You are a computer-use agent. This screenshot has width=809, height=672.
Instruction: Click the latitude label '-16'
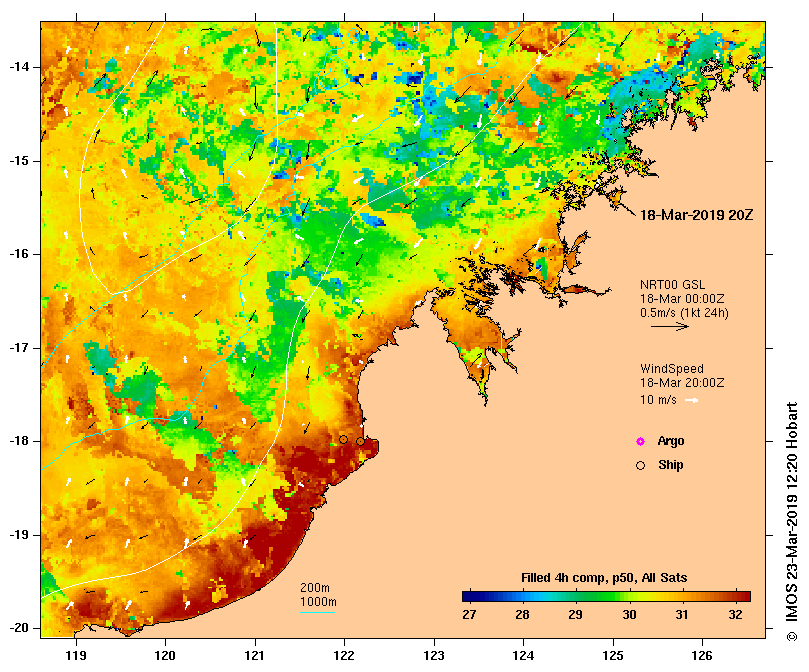19,254
